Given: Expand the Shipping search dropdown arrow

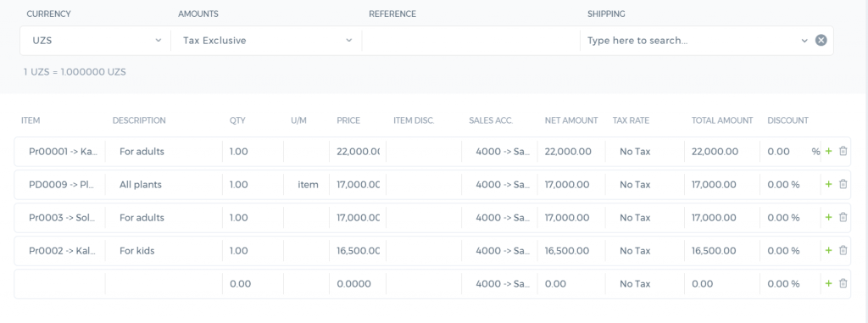Looking at the screenshot, I should pyautogui.click(x=804, y=41).
